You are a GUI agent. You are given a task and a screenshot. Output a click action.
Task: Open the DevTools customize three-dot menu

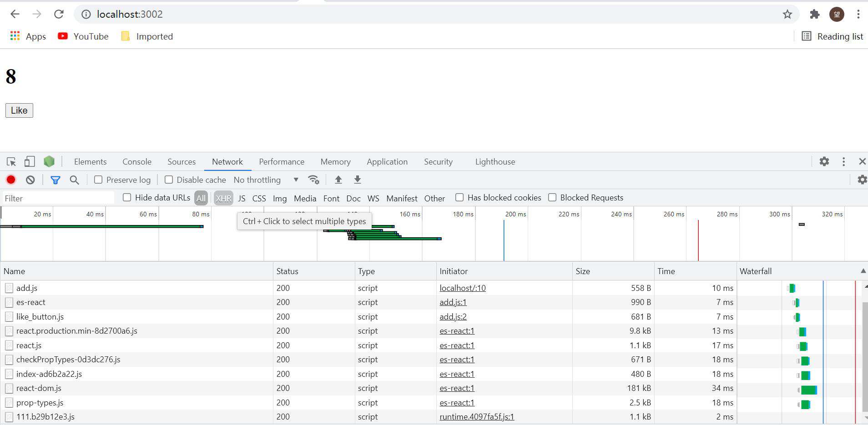(843, 161)
